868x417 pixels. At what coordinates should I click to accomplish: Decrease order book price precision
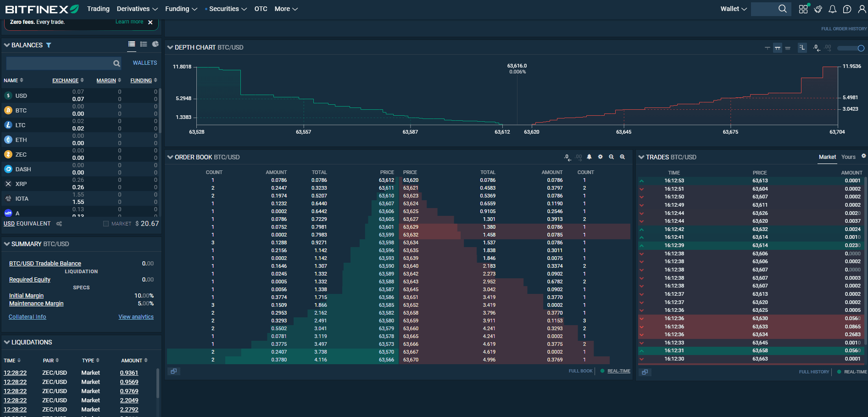tap(568, 157)
